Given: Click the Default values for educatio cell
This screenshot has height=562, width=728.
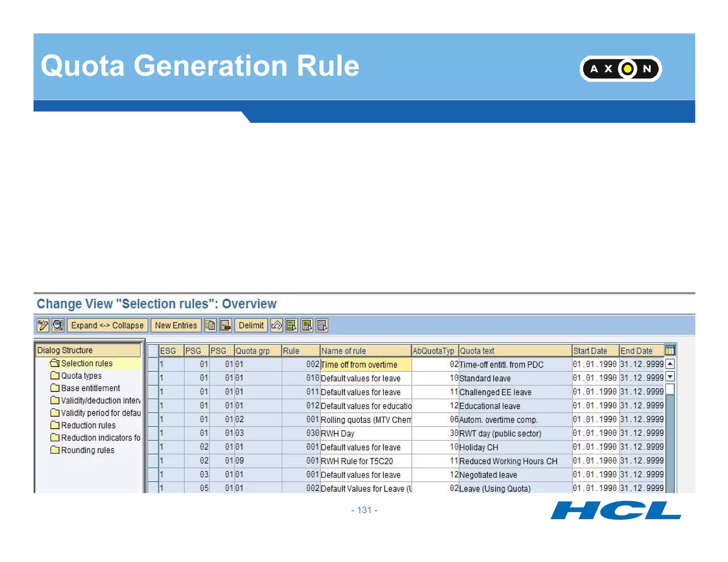Looking at the screenshot, I should tap(366, 406).
